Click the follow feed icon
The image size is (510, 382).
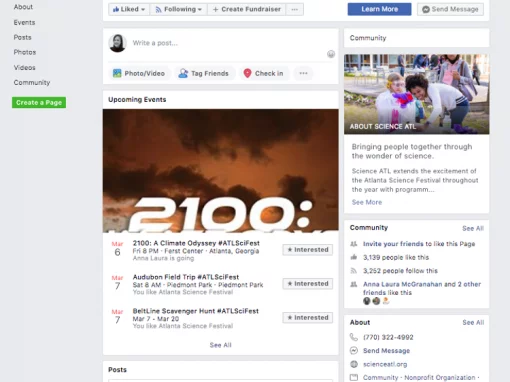[x=354, y=271]
